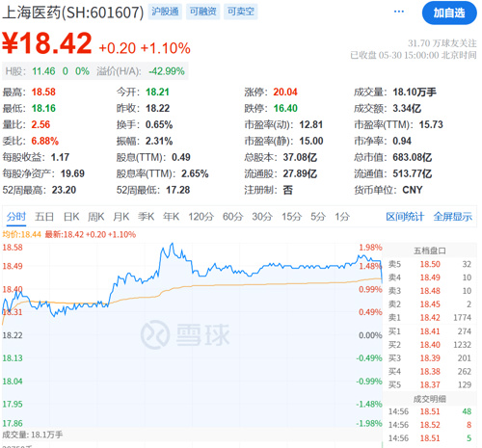
Task: Click the 均价:18.44 average price label
Action: coord(22,234)
